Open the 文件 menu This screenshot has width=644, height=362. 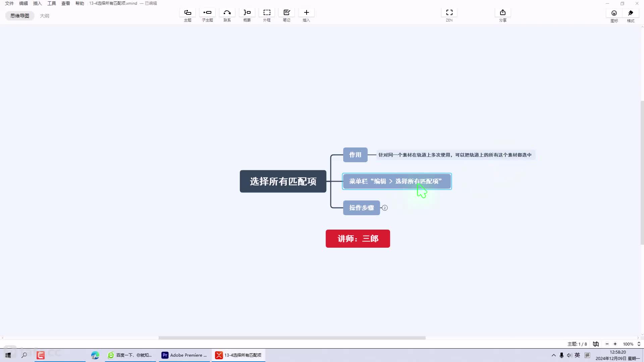tap(9, 3)
